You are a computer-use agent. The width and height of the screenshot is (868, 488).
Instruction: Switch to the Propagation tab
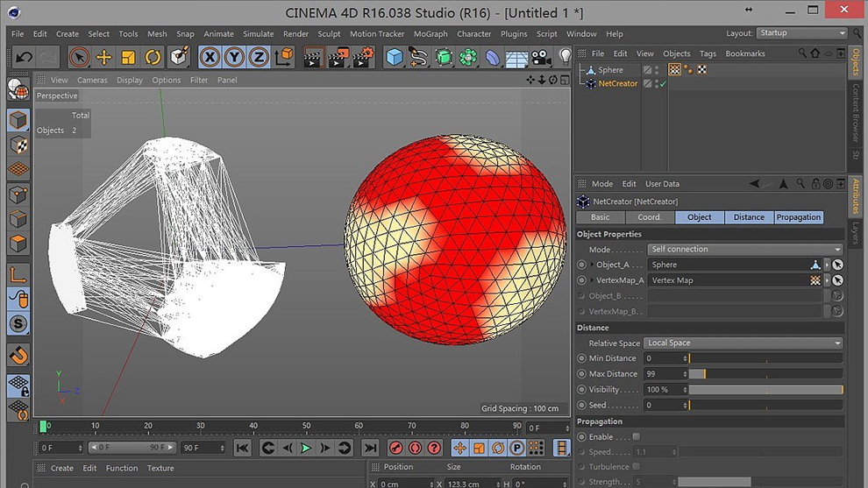798,217
